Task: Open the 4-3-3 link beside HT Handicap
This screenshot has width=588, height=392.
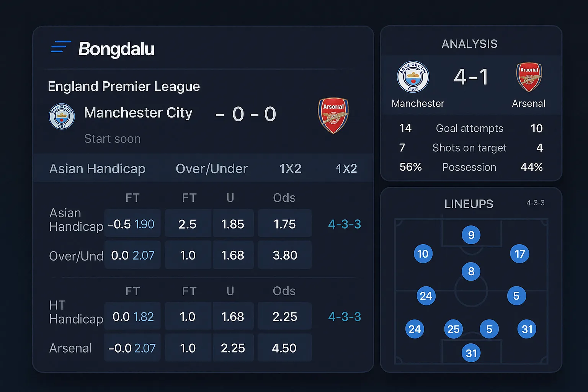Action: point(345,317)
